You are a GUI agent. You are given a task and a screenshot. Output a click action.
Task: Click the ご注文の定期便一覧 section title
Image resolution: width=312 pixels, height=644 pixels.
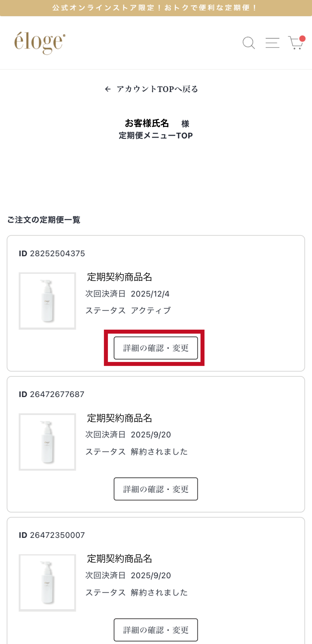pyautogui.click(x=44, y=220)
